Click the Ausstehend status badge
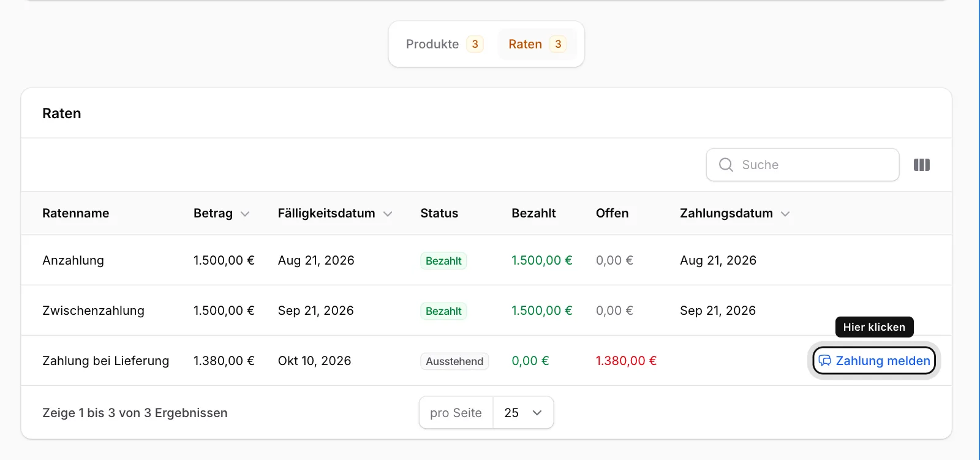The width and height of the screenshot is (980, 460). click(454, 361)
